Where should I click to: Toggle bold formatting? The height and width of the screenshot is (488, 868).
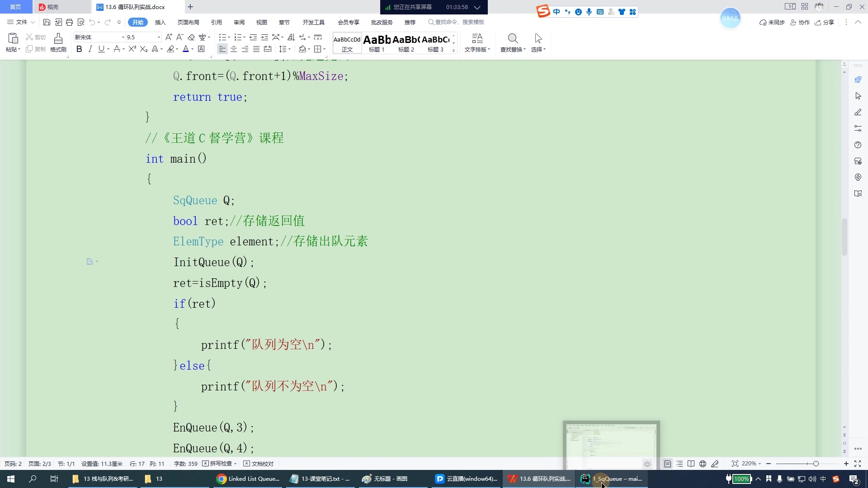[79, 49]
